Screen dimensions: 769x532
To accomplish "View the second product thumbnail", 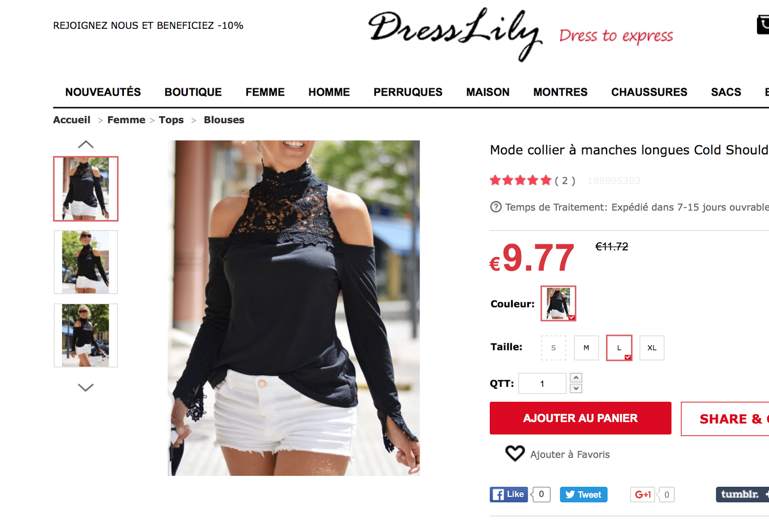I will pos(86,262).
